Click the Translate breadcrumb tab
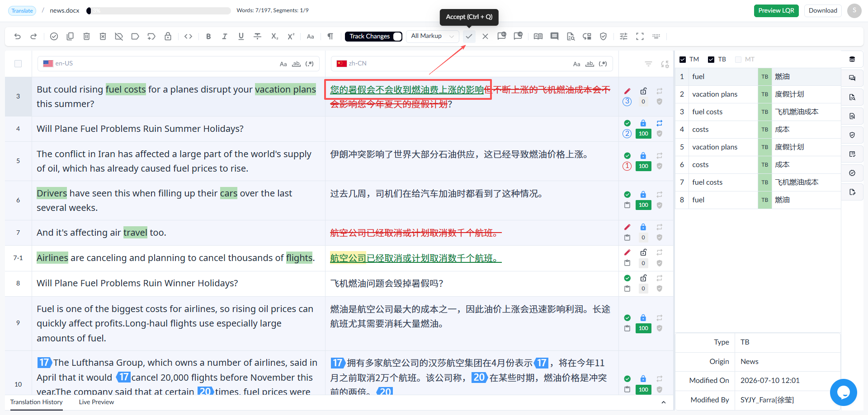The image size is (868, 415). (x=22, y=11)
